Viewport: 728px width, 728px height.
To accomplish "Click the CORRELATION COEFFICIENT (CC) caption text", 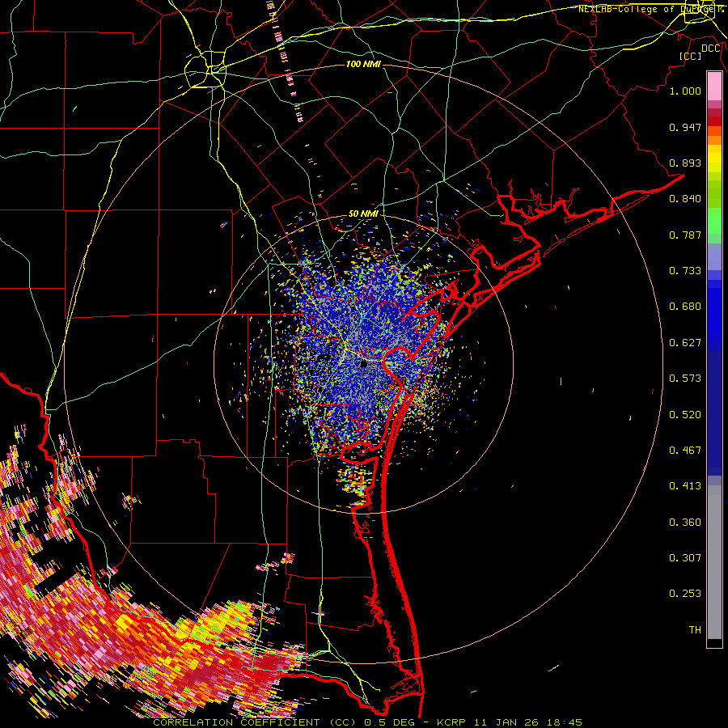I will (255, 722).
